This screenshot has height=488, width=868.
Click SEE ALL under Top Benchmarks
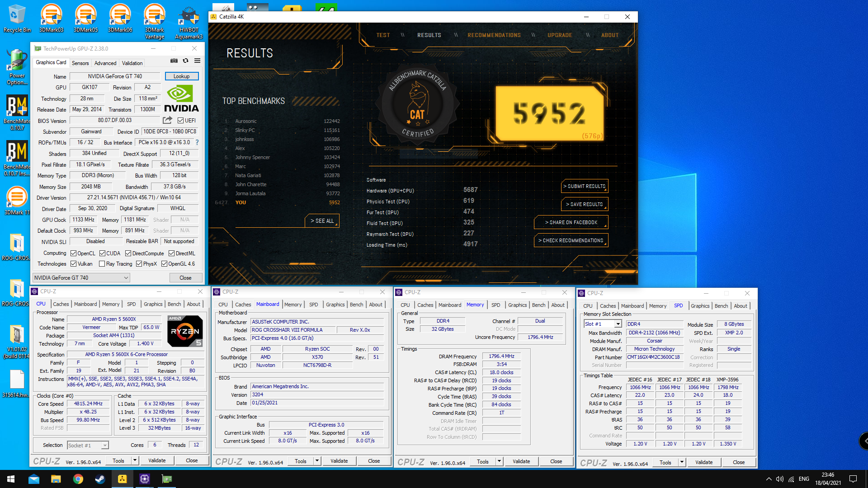click(321, 221)
